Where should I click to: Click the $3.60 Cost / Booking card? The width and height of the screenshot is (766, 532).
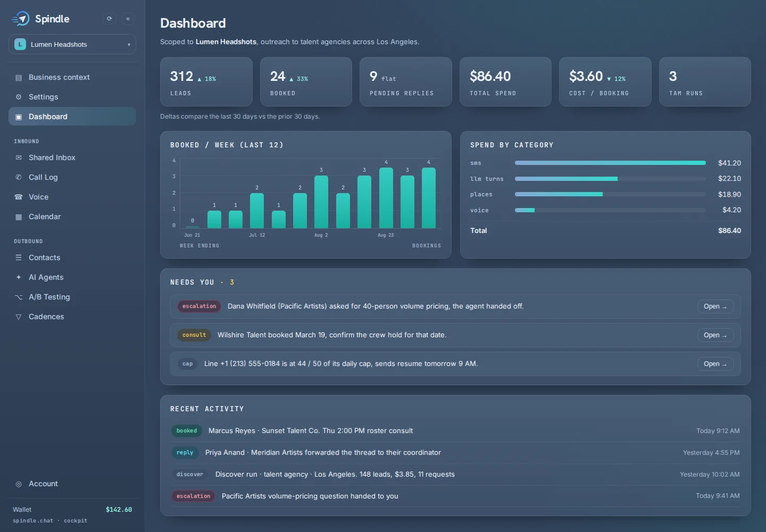605,82
